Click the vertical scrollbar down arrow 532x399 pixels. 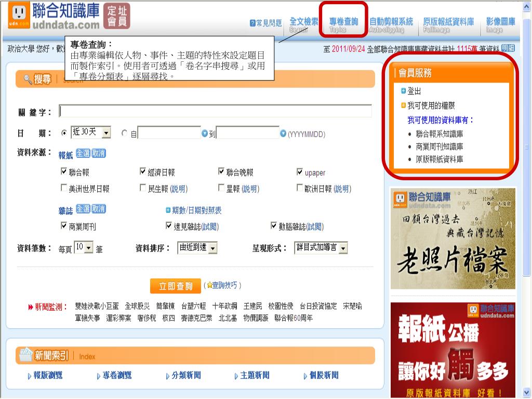(x=527, y=392)
